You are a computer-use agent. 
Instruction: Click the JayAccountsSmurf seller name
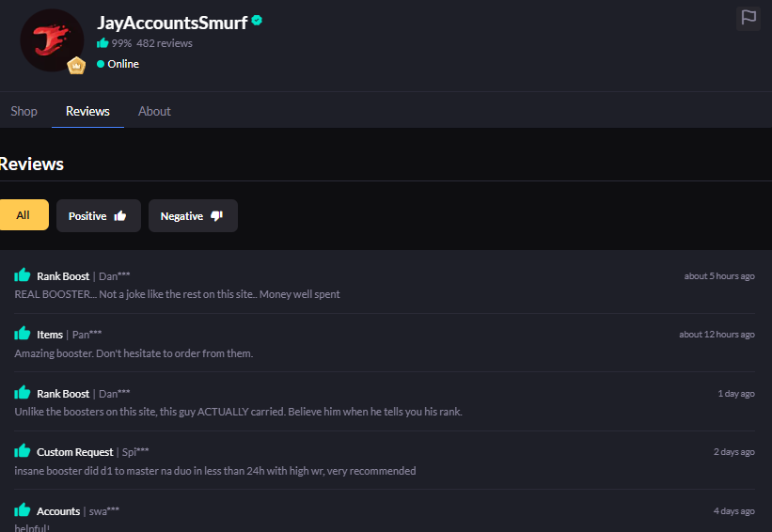[172, 23]
